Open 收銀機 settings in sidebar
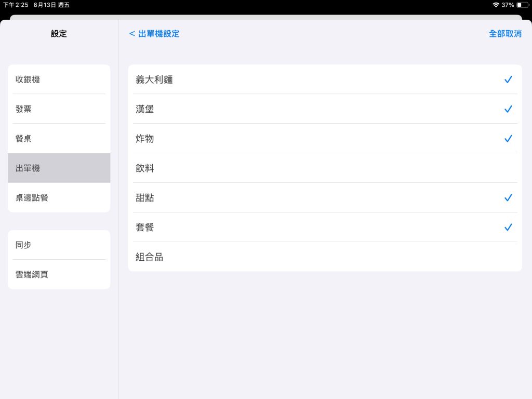532x399 pixels. tap(59, 79)
